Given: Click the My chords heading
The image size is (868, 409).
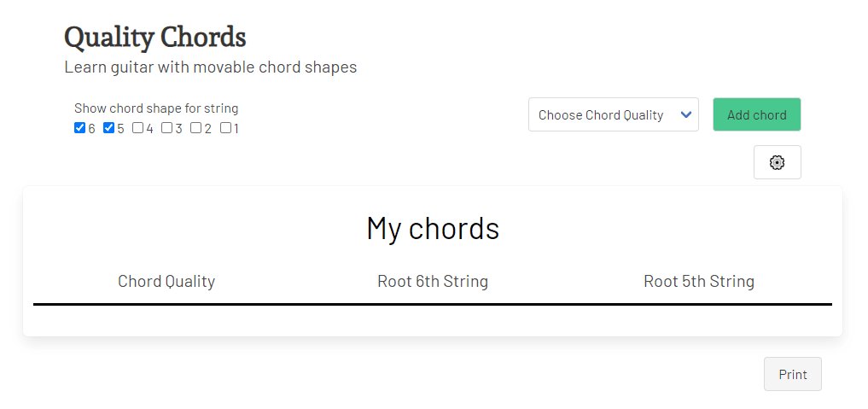Looking at the screenshot, I should coord(433,227).
